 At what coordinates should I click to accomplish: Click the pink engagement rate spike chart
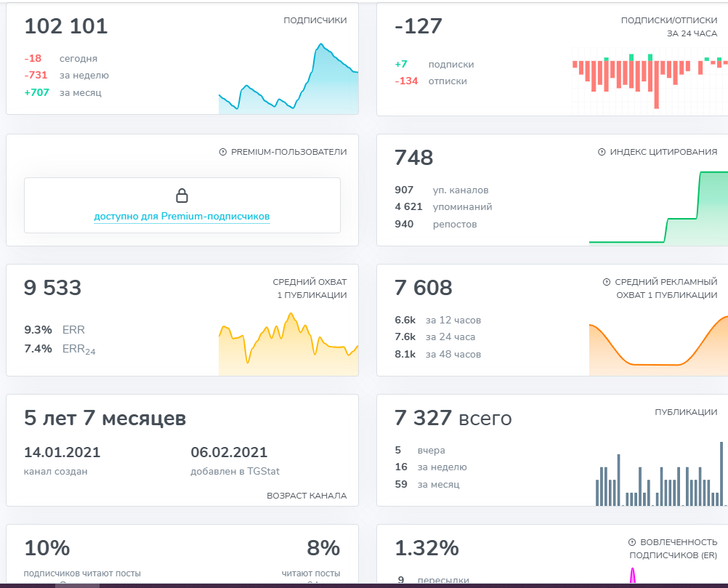[x=632, y=575]
